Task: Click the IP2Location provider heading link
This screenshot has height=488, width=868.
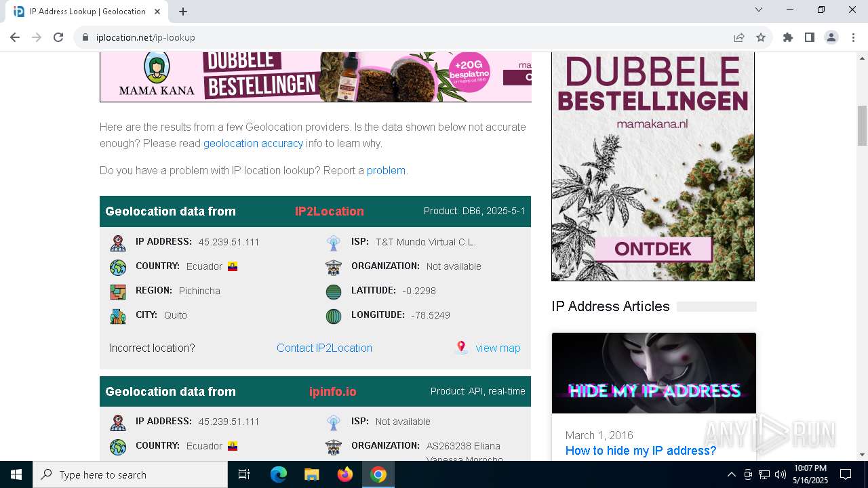Action: pos(329,211)
